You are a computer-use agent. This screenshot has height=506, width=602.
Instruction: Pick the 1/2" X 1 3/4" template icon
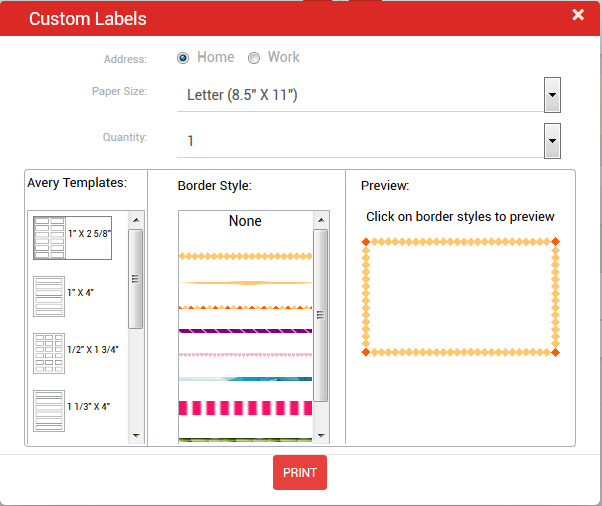point(49,353)
